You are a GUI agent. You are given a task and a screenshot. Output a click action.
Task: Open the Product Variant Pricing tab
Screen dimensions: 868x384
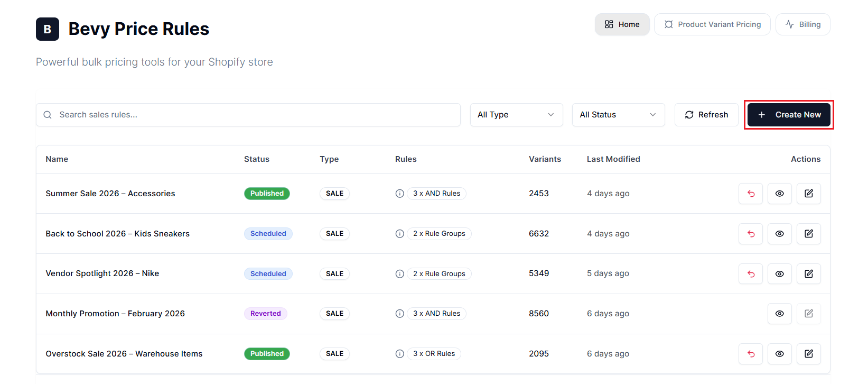point(712,24)
